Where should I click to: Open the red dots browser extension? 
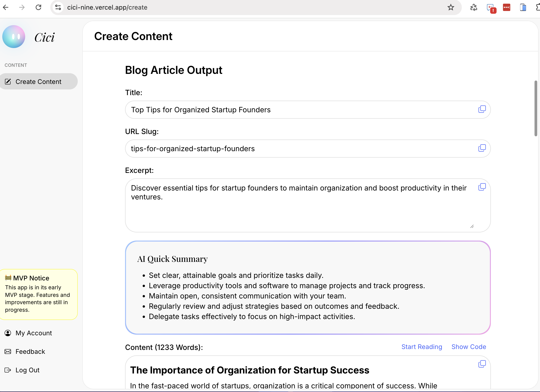coord(506,7)
